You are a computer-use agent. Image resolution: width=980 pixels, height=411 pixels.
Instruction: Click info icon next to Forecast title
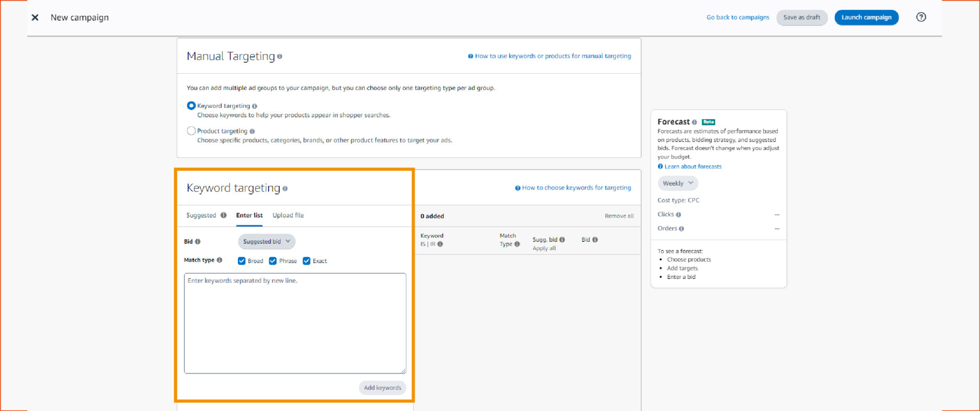694,122
